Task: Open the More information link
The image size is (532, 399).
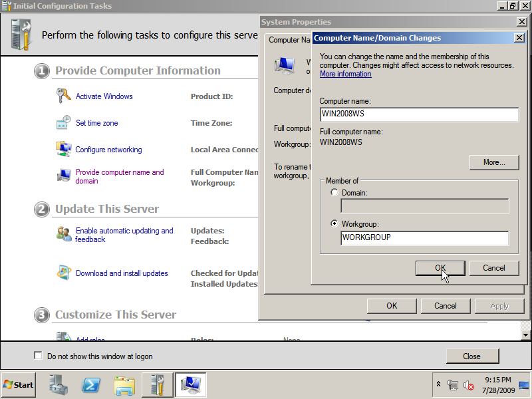Action: pos(345,74)
